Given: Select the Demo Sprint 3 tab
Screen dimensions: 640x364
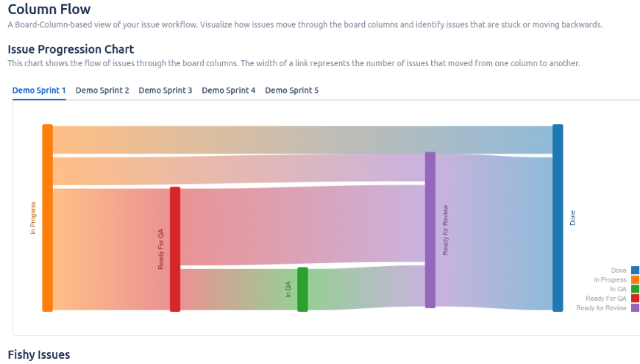Looking at the screenshot, I should 166,90.
